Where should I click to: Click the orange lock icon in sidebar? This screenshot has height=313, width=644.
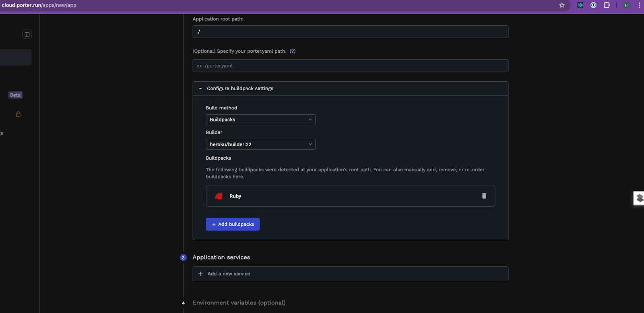tap(18, 114)
